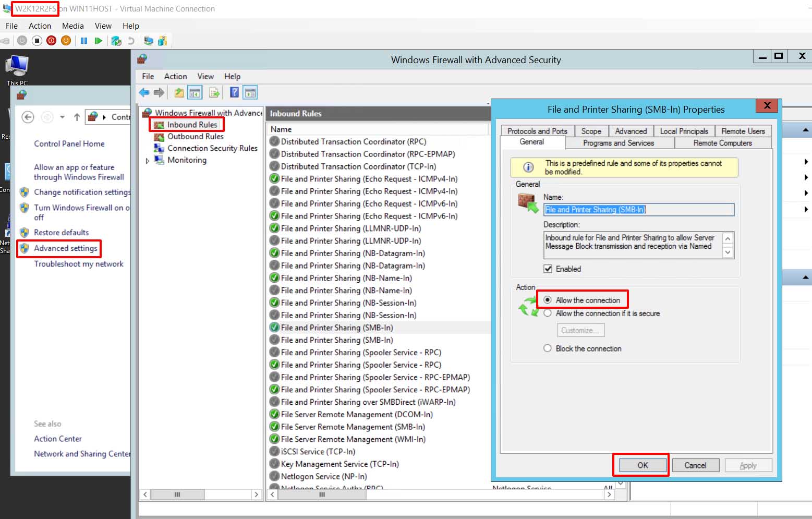Go back using the firewall console's blue arrow
The image size is (812, 519).
coord(144,93)
